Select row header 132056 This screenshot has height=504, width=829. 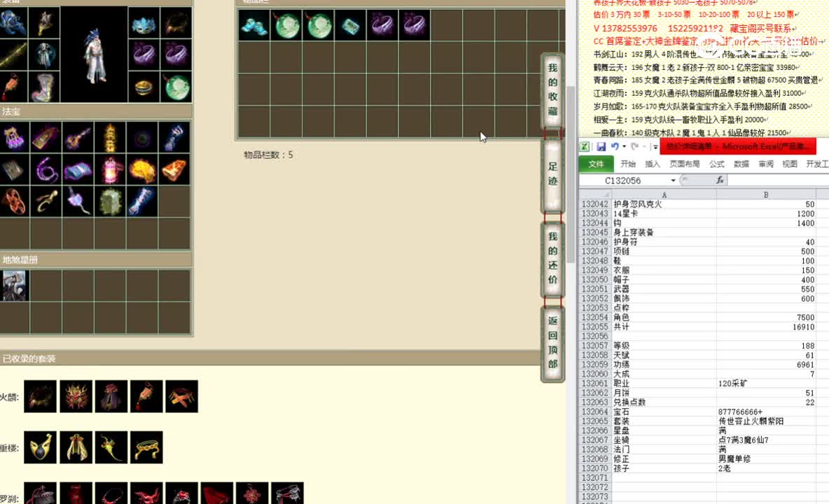(595, 336)
